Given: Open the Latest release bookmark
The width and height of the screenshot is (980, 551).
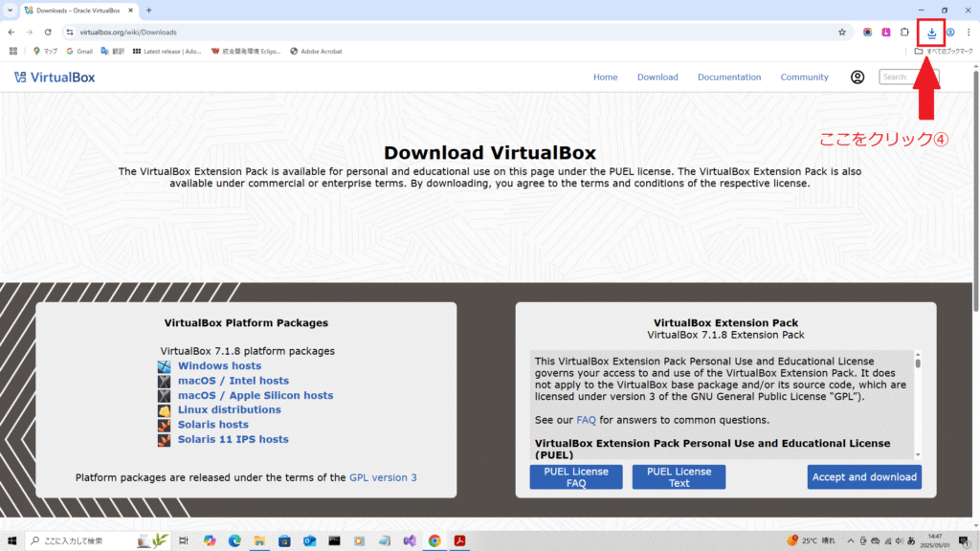Looking at the screenshot, I should [167, 52].
